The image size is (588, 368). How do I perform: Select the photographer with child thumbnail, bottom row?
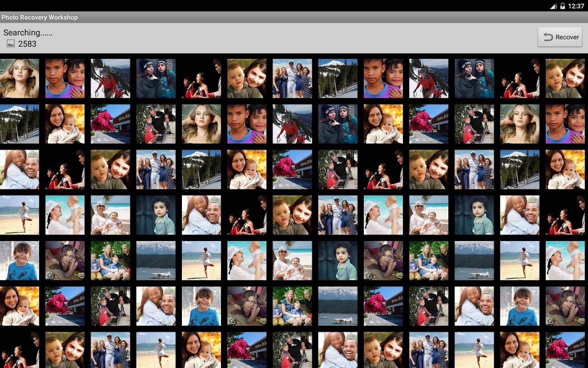(292, 350)
